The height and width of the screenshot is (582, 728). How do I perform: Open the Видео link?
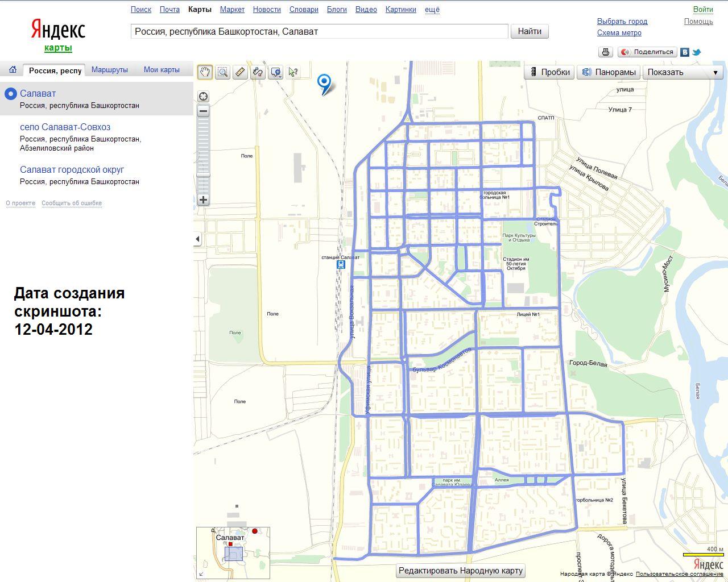click(x=366, y=10)
